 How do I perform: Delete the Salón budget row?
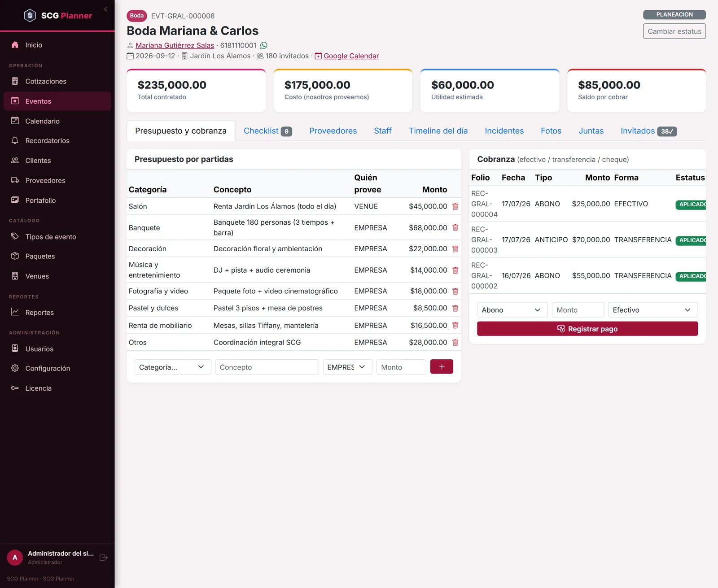455,206
